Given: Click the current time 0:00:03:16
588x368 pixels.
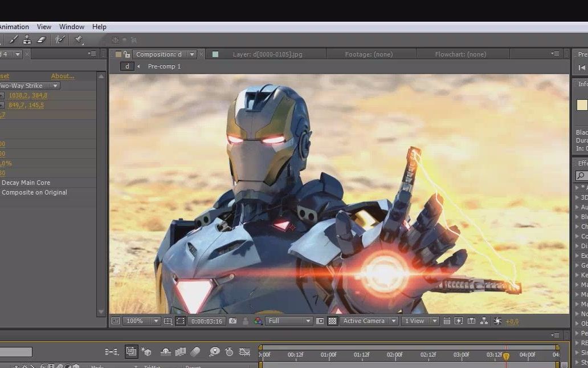Looking at the screenshot, I should pos(207,321).
